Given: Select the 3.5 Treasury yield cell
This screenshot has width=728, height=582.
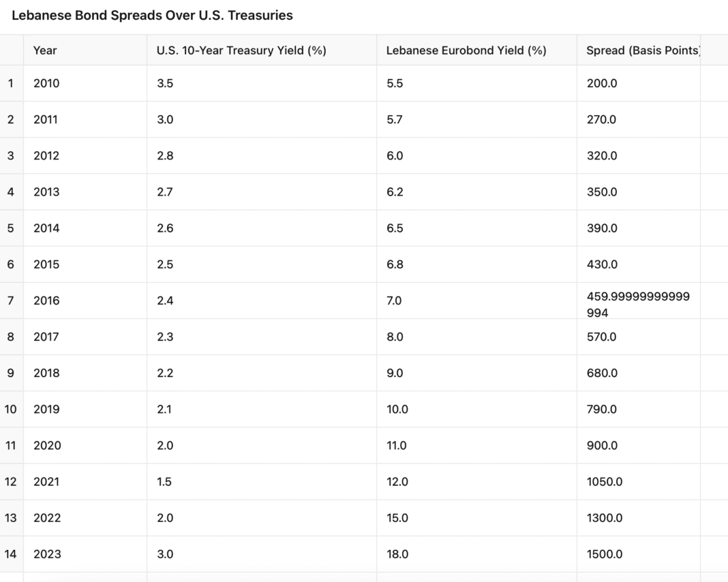Looking at the screenshot, I should tap(165, 83).
